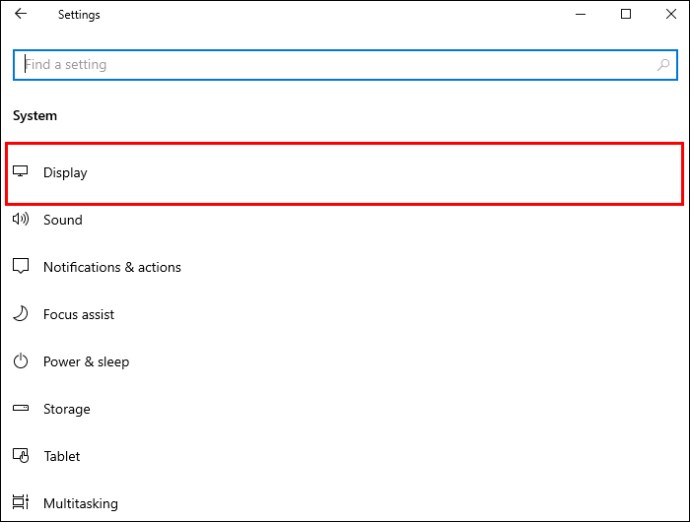Click the Sound speaker icon

pyautogui.click(x=21, y=220)
